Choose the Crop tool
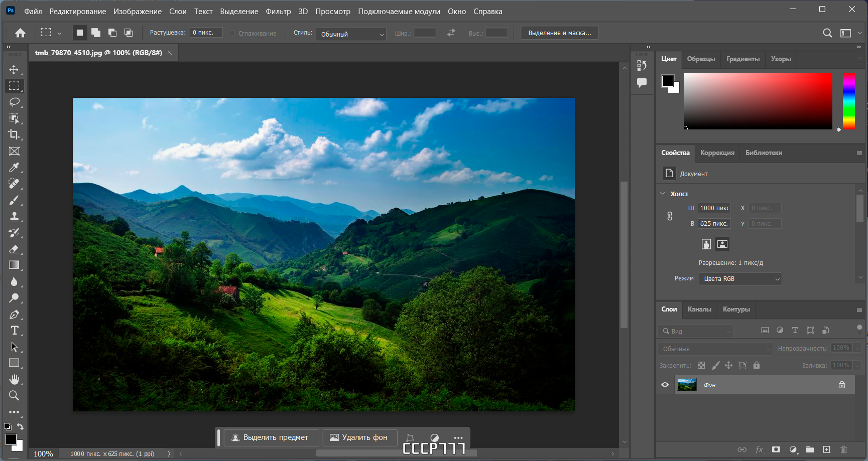Image resolution: width=868 pixels, height=461 pixels. [x=14, y=134]
